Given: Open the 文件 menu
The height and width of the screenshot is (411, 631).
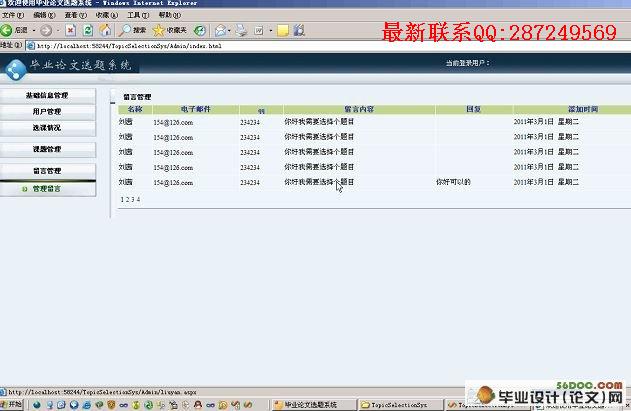Looking at the screenshot, I should coord(12,15).
